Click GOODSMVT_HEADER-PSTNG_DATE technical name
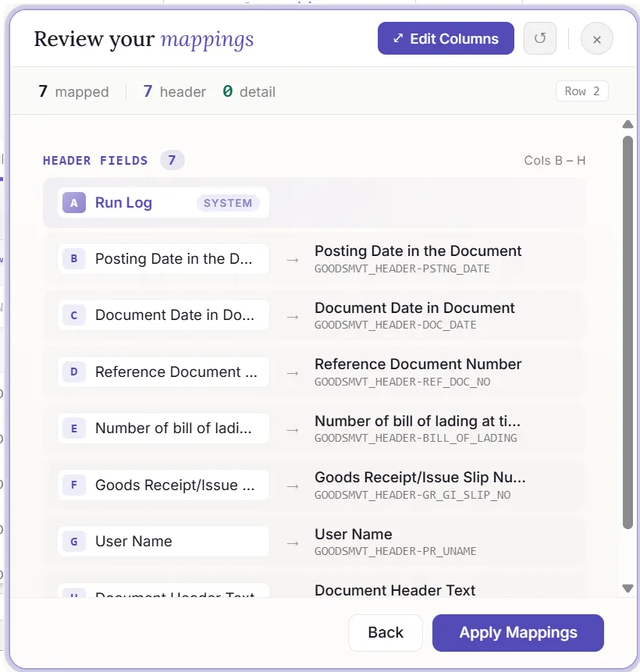Screen dimensions: 640x672 tap(402, 268)
